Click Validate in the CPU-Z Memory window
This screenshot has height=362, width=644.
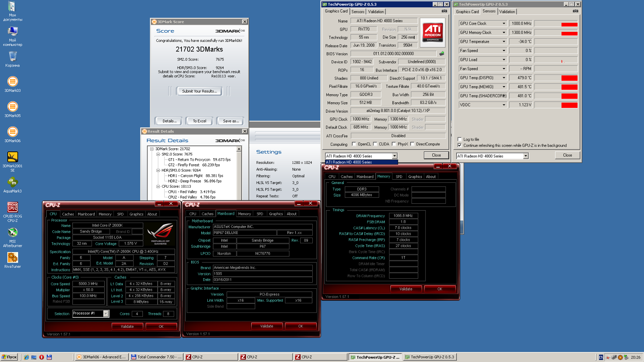click(x=406, y=289)
